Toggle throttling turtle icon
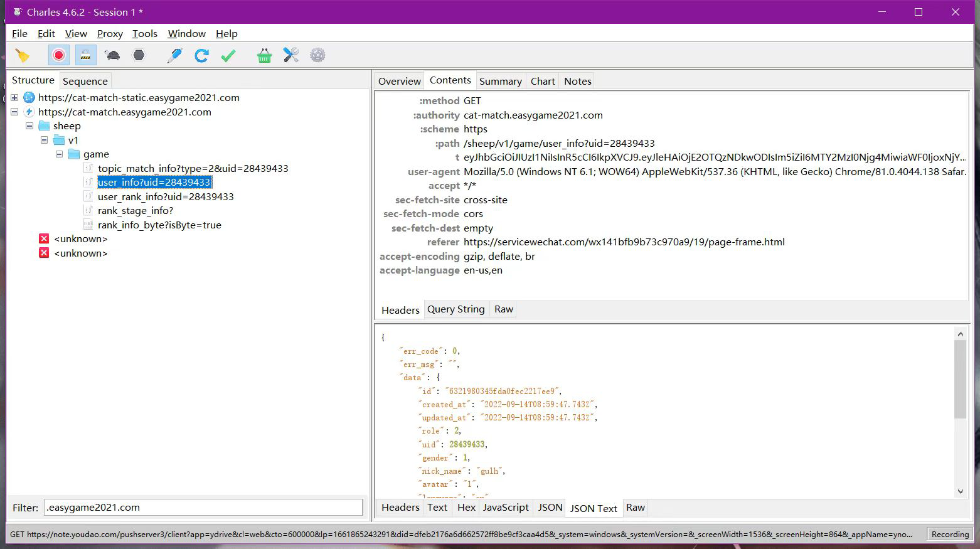The image size is (980, 549). coord(113,56)
